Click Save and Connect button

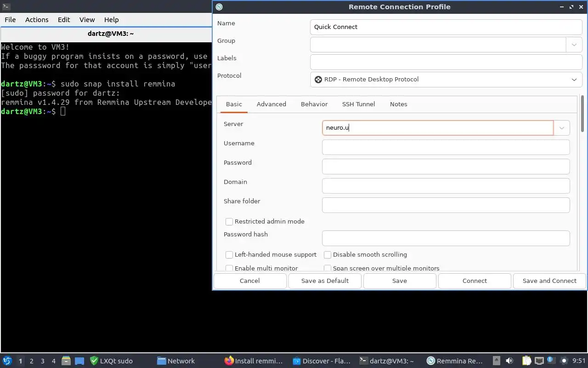coord(549,281)
